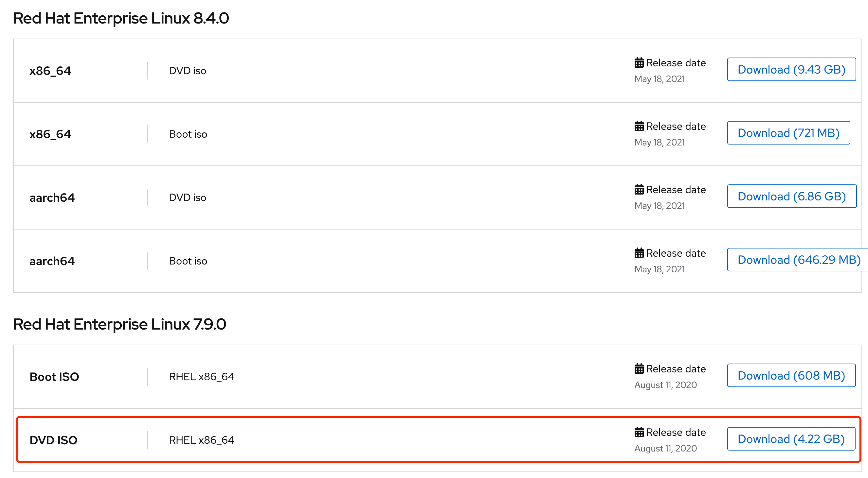
Task: Click calendar icon in aarch64 Boot iso row
Action: click(x=639, y=253)
